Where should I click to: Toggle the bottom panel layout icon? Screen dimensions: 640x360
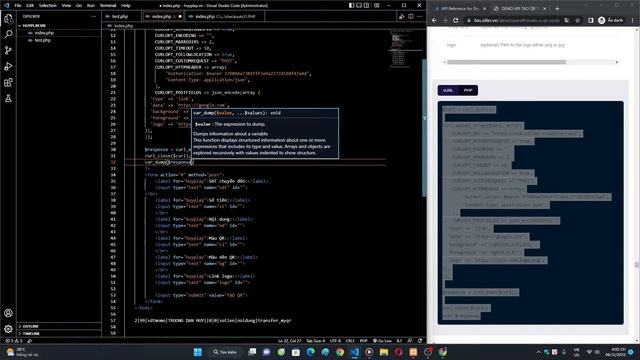359,5
